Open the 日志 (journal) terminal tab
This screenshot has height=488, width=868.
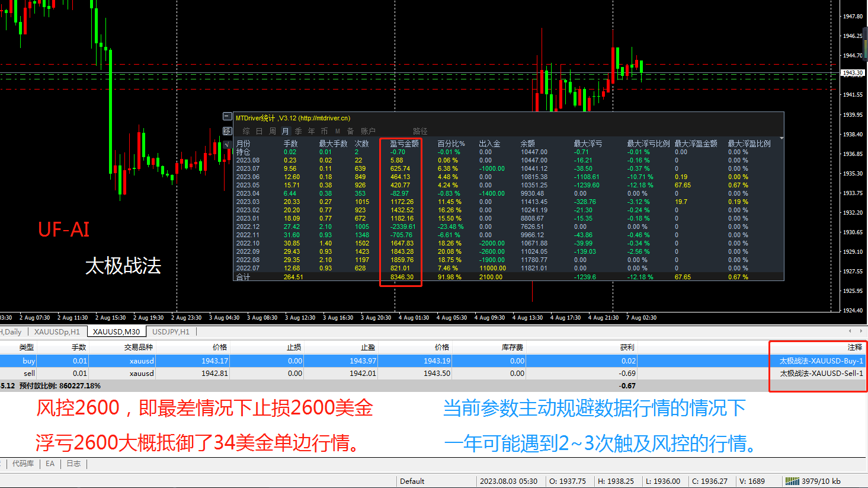pyautogui.click(x=73, y=464)
